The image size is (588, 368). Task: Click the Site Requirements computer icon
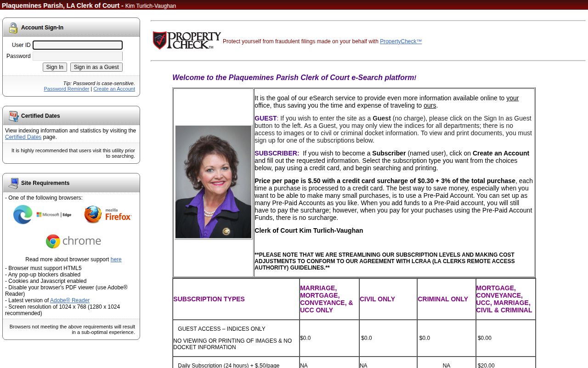click(x=13, y=183)
